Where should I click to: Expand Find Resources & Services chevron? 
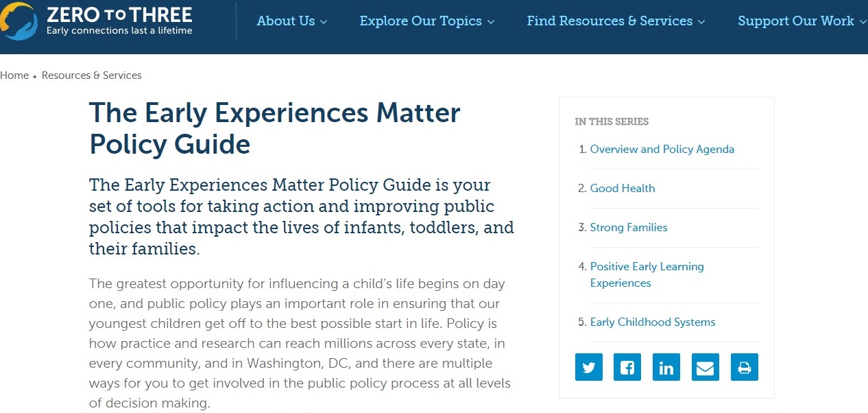click(x=701, y=22)
